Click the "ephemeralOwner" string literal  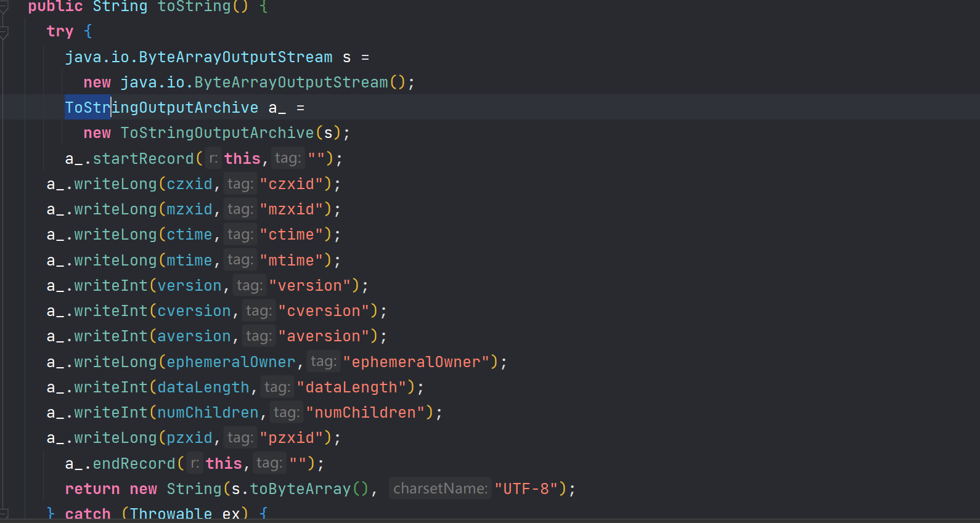[416, 362]
